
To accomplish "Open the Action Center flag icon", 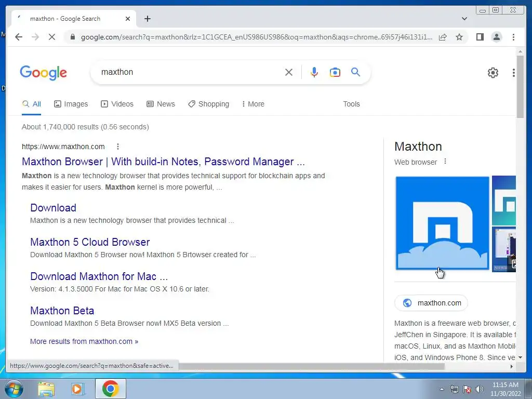I will 467,389.
